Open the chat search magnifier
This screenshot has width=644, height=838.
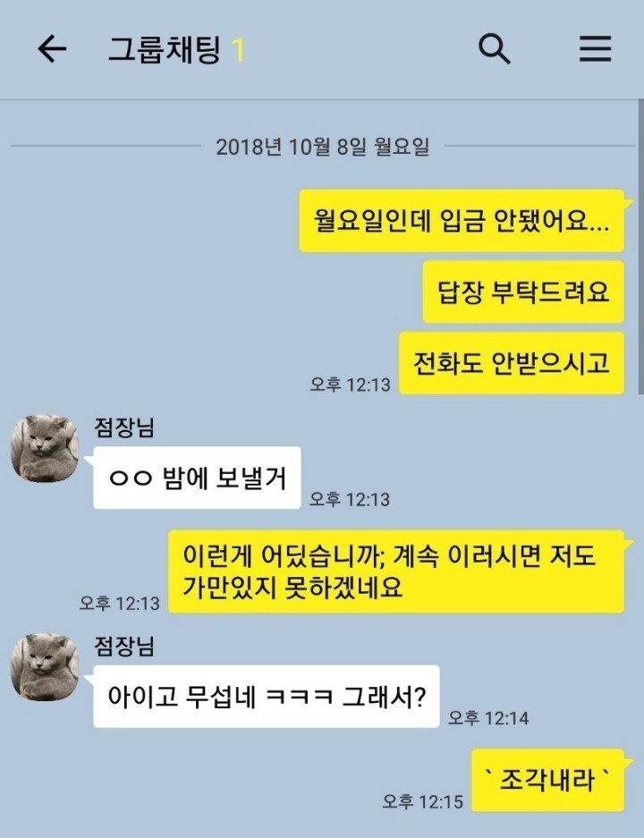coord(494,49)
